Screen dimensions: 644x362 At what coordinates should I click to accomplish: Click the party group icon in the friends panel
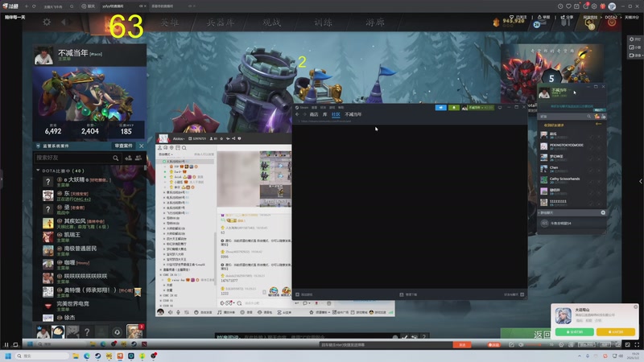pos(138,158)
